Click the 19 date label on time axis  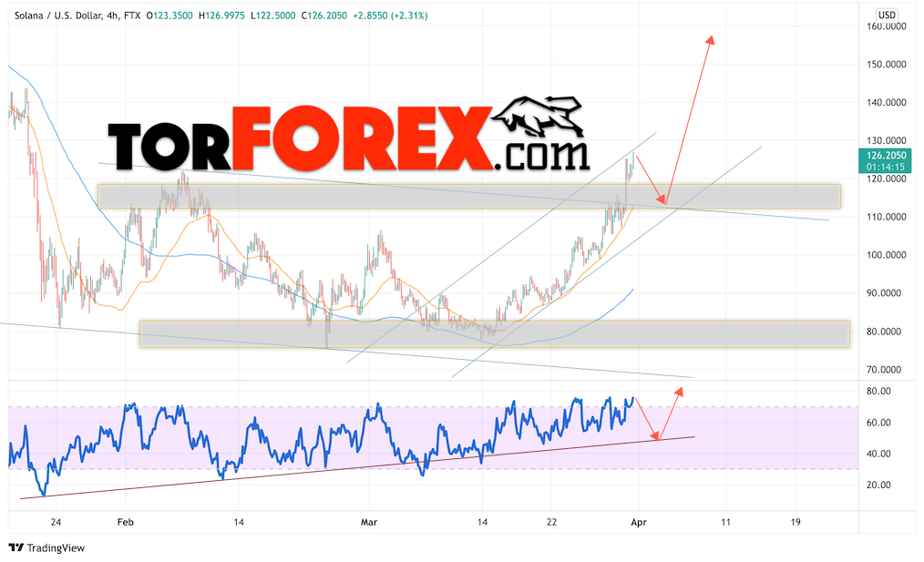point(796,522)
